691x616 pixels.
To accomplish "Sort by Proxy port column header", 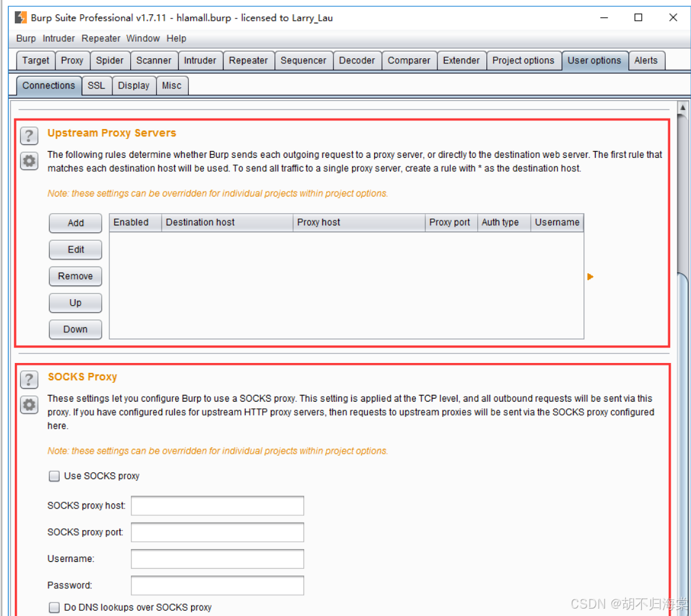I will point(451,222).
